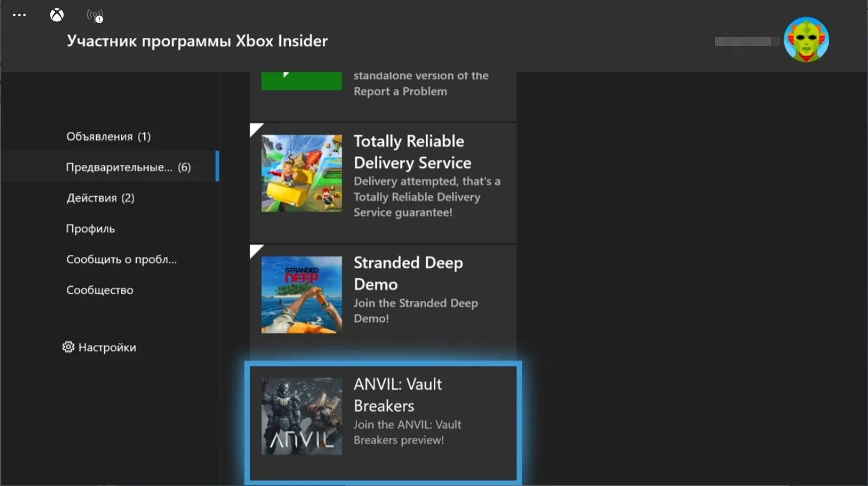Click the Stranded Deep cover image

[302, 295]
